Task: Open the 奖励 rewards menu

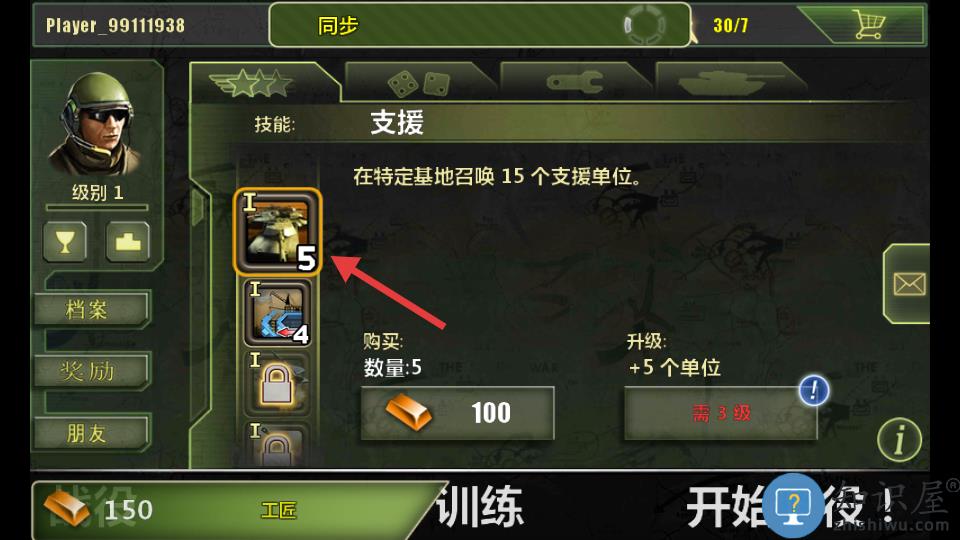Action: pos(91,371)
